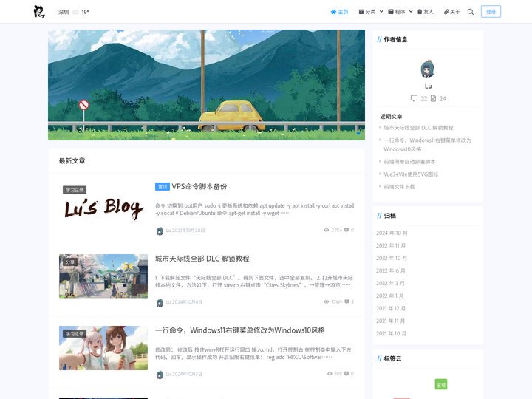Click comments icon on 城市天际线 post

(347, 301)
